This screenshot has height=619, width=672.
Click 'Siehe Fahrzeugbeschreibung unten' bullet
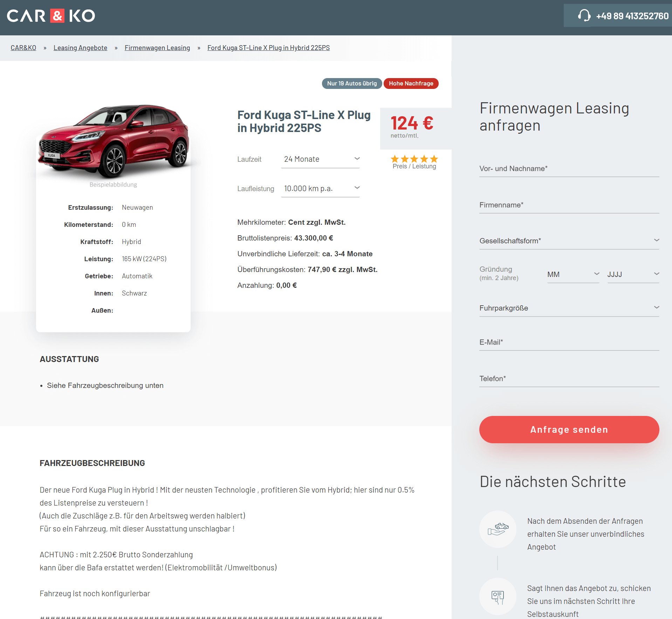105,385
